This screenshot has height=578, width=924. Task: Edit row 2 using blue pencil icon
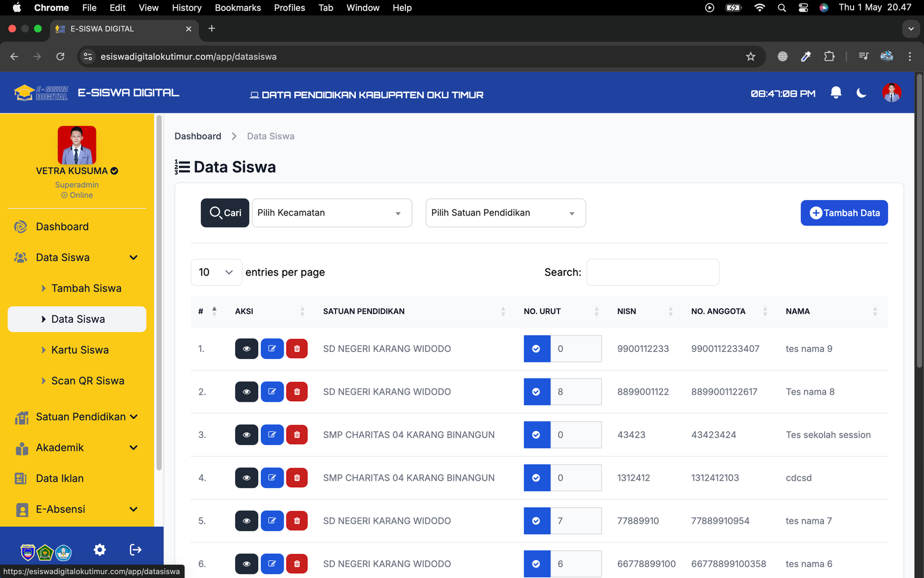pos(272,392)
